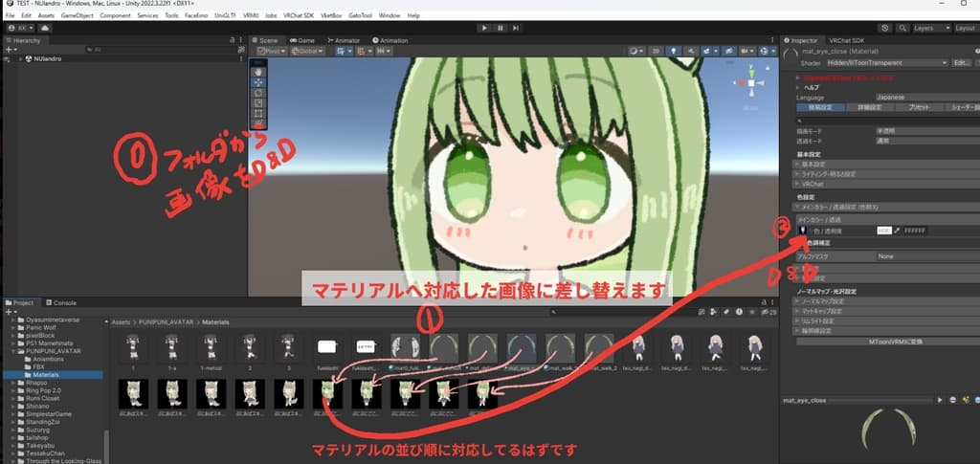Viewport: 980px width, 464px height.
Task: Switch to the Animation tab
Action: (x=390, y=40)
